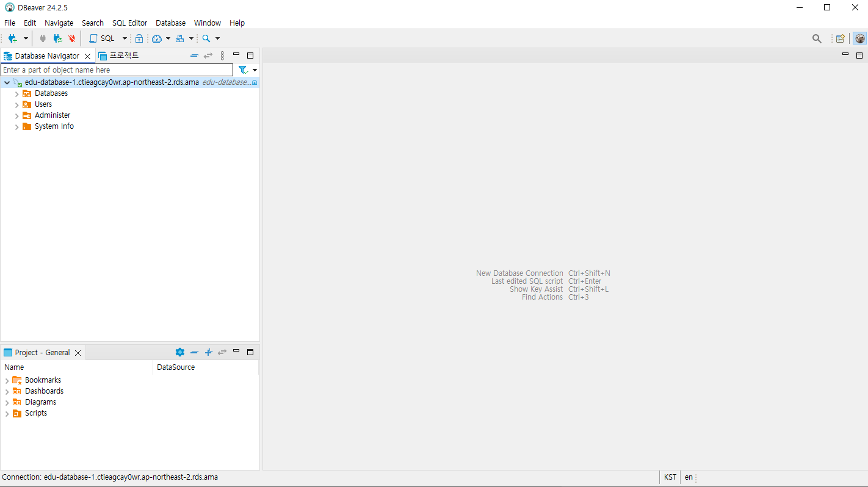This screenshot has width=868, height=487.
Task: Open the SQL button dropdown arrow
Action: coord(125,38)
